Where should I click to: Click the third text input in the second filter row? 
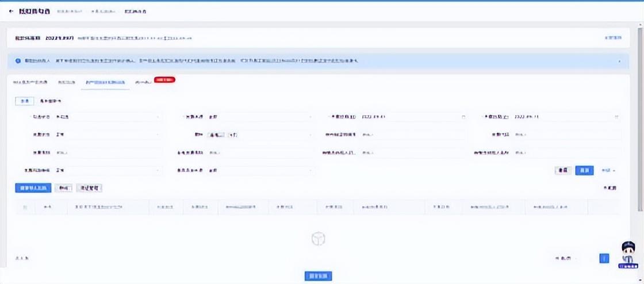413,135
